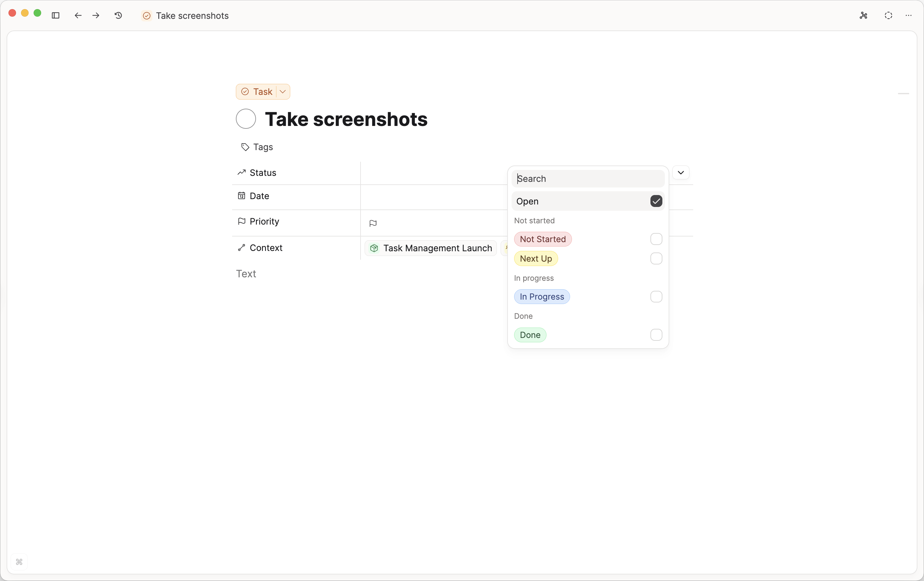
Task: Collapse status dropdown chevron button
Action: 681,173
